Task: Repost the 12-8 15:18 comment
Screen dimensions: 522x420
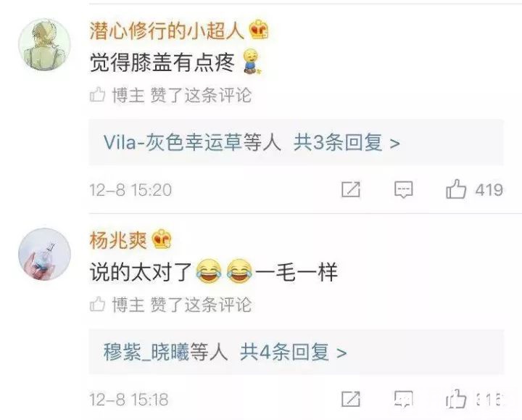Action: (x=351, y=399)
